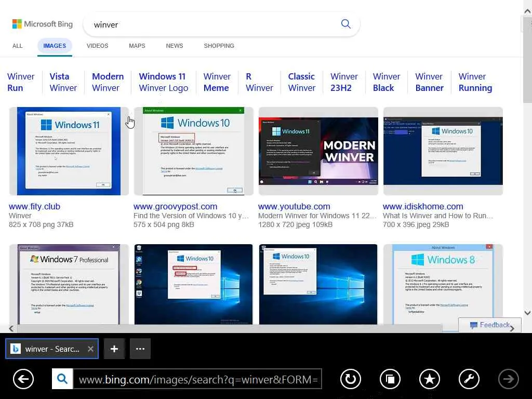Click '1280 x 720 jpeg 109kB' text
532x399 pixels.
pos(295,224)
